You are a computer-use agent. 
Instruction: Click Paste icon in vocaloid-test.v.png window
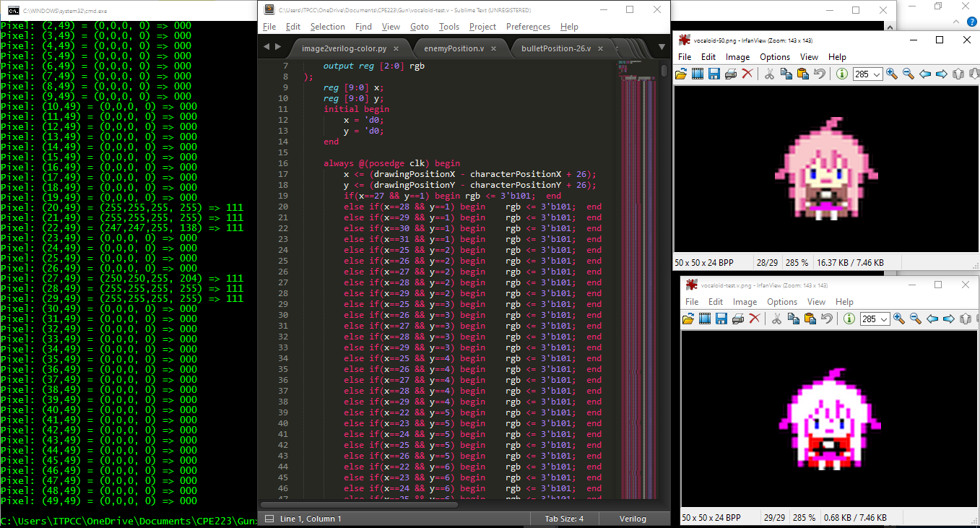click(x=810, y=319)
